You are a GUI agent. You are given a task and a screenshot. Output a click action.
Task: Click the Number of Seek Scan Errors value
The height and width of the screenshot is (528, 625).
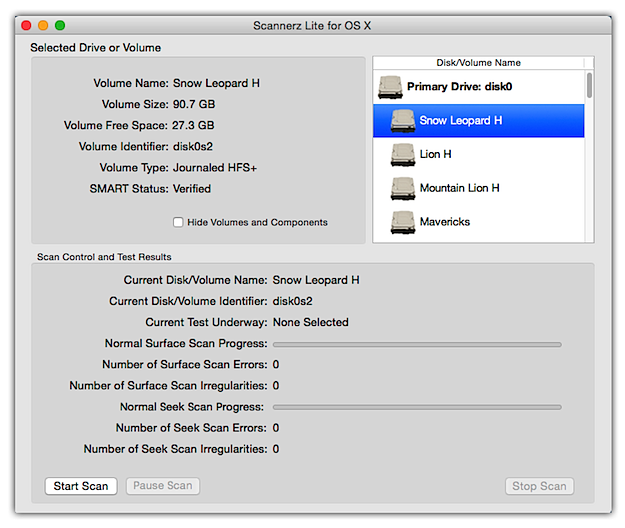click(x=276, y=428)
